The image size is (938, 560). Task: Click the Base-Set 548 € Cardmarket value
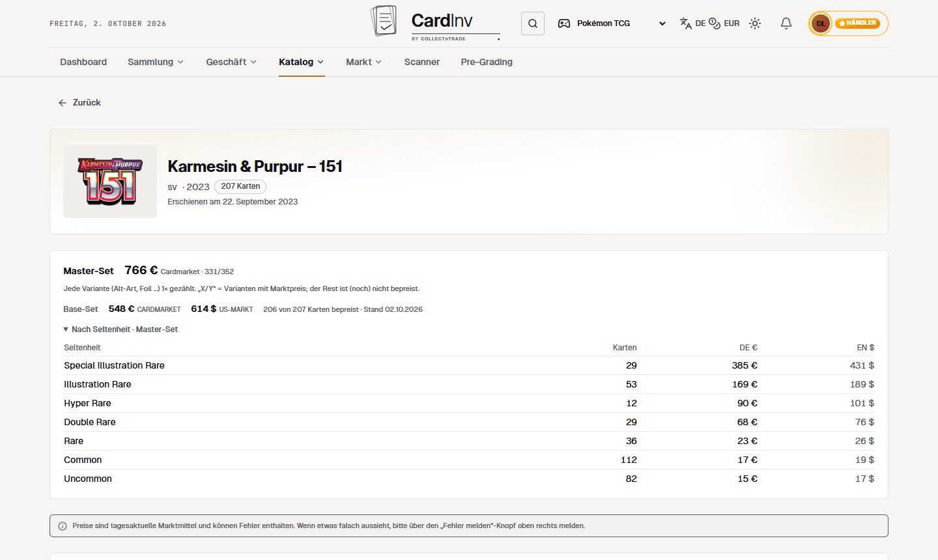click(122, 309)
